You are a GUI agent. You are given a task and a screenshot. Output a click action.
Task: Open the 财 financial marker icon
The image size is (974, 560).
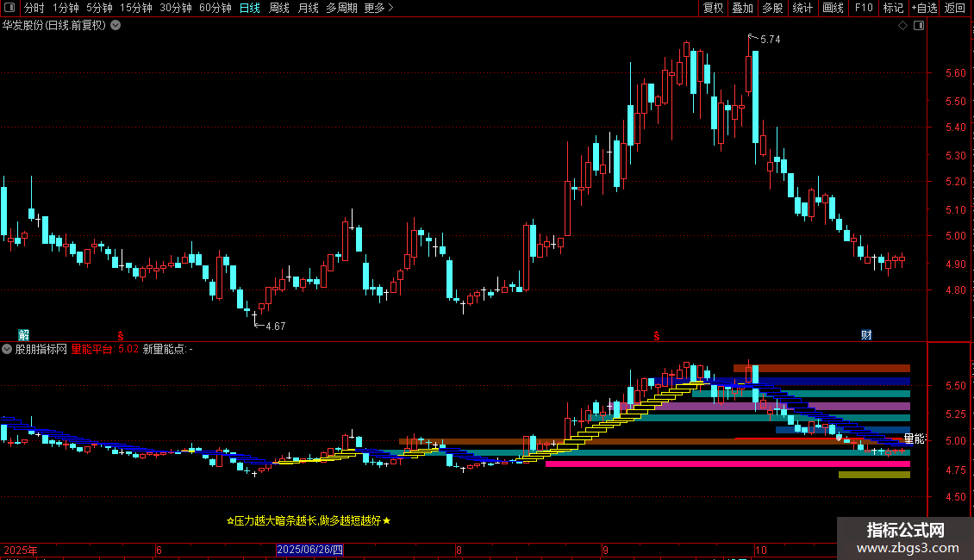866,335
